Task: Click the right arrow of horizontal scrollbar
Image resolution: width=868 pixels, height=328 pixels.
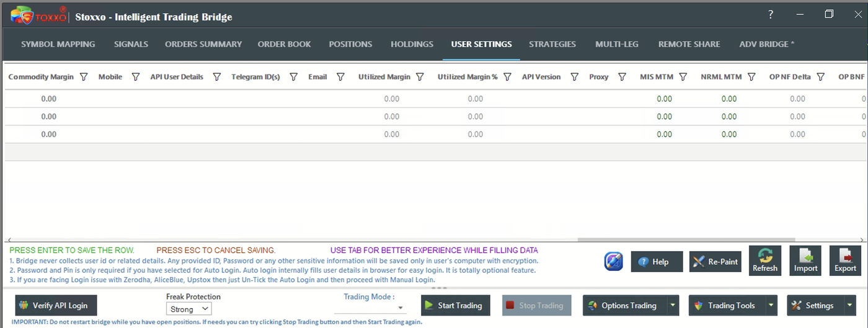Action: coord(862,240)
